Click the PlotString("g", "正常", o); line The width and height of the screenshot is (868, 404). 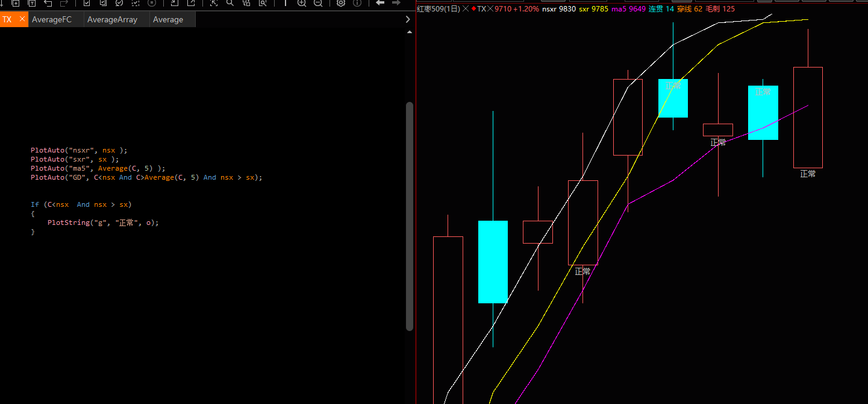[103, 223]
